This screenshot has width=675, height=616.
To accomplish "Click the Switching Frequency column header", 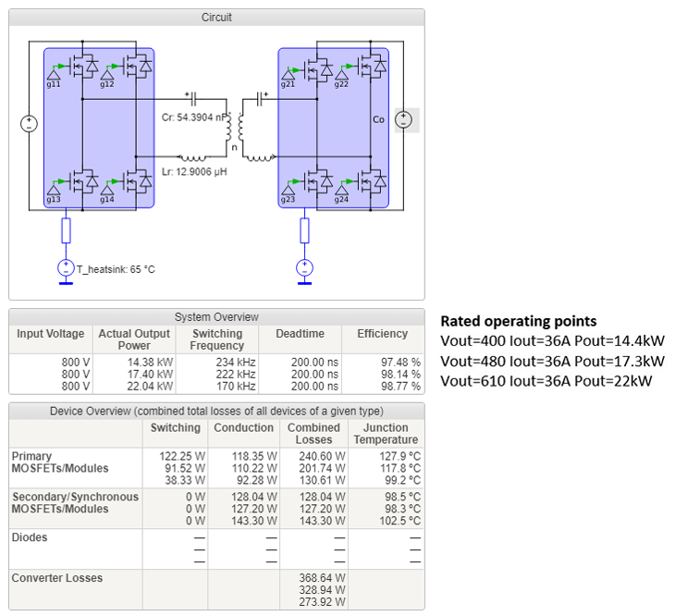I will (x=216, y=339).
